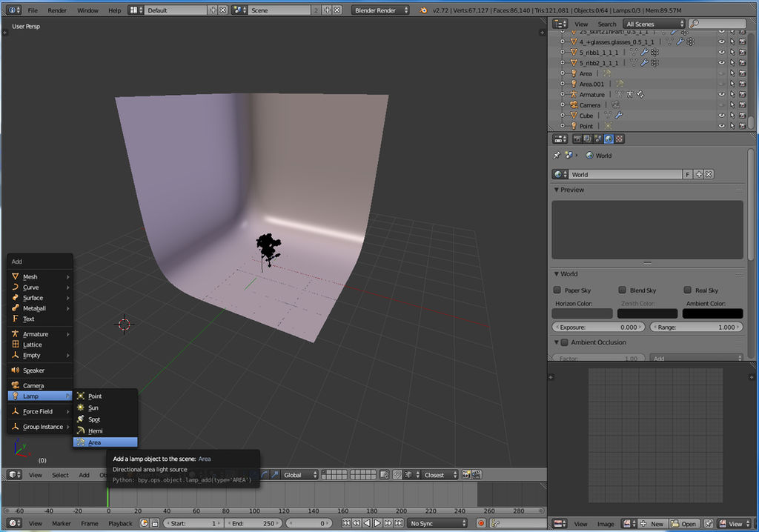
Task: Open the World properties tab icon
Action: [609, 139]
